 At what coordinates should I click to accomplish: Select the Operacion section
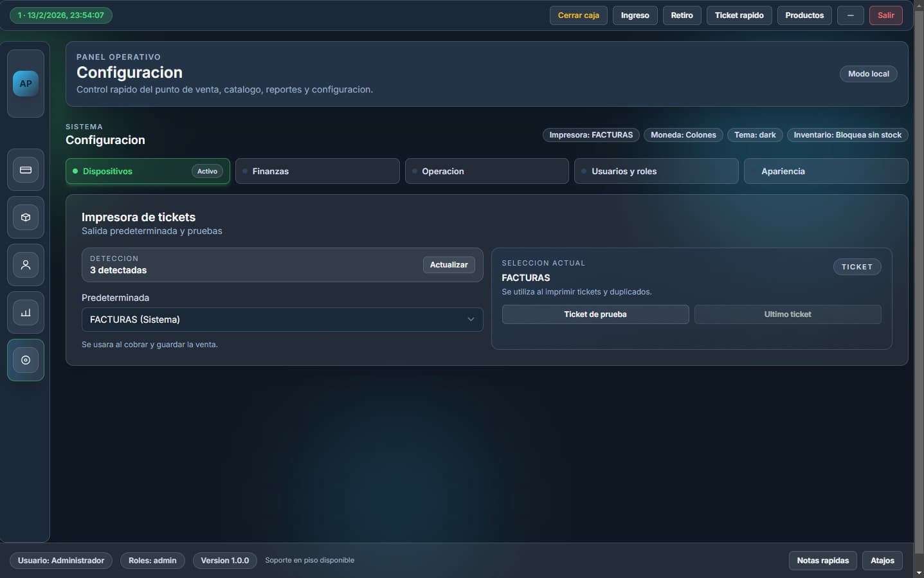(x=487, y=170)
